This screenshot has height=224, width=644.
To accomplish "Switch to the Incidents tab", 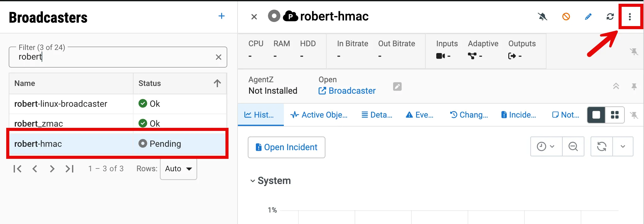I will pyautogui.click(x=519, y=115).
